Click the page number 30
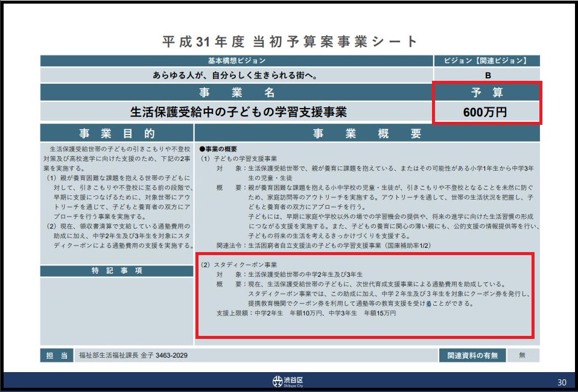The image size is (578, 392). click(x=561, y=382)
